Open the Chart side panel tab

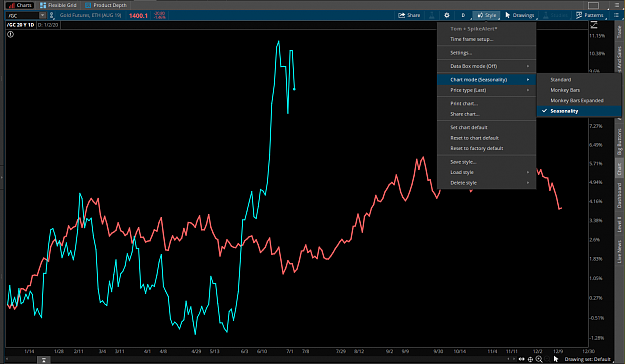click(619, 169)
